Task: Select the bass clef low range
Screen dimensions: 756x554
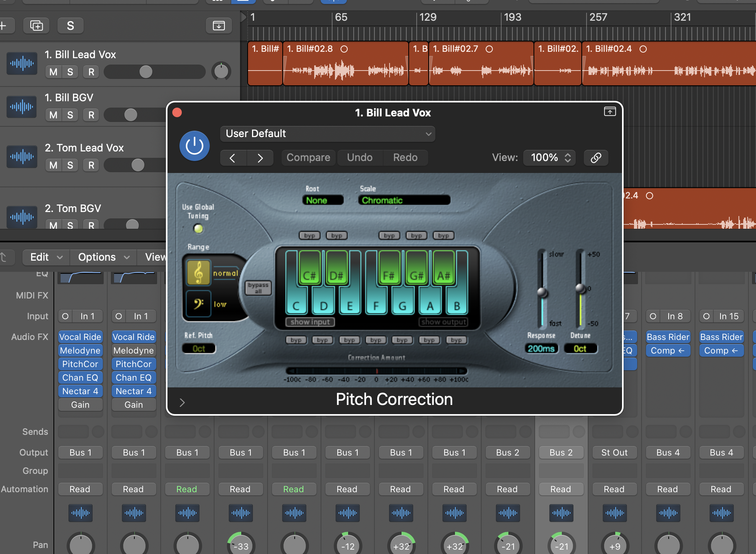Action: (199, 304)
